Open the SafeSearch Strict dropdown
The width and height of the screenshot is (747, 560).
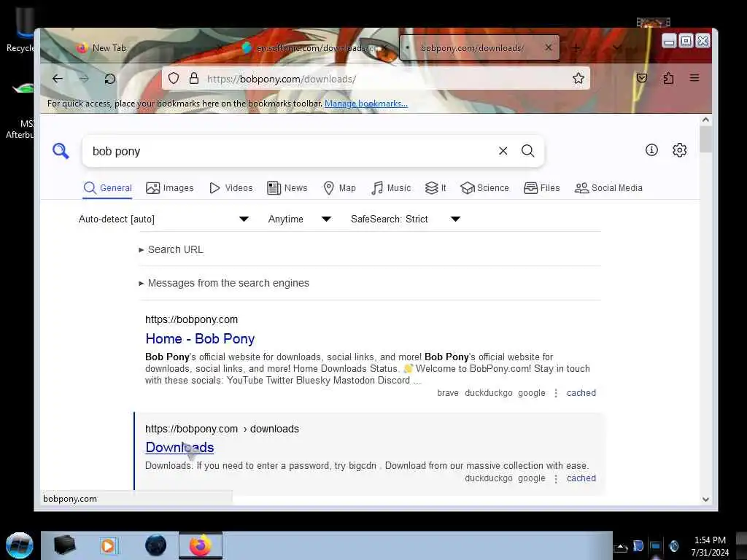pos(406,219)
